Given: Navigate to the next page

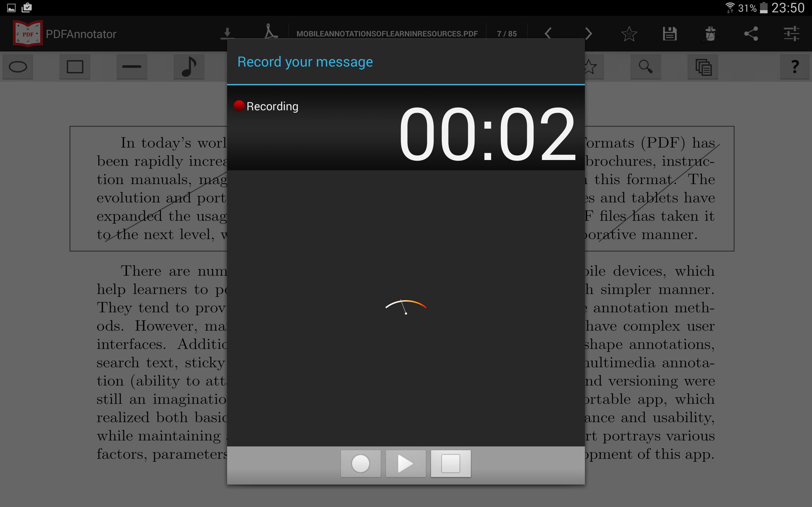Looking at the screenshot, I should (588, 33).
